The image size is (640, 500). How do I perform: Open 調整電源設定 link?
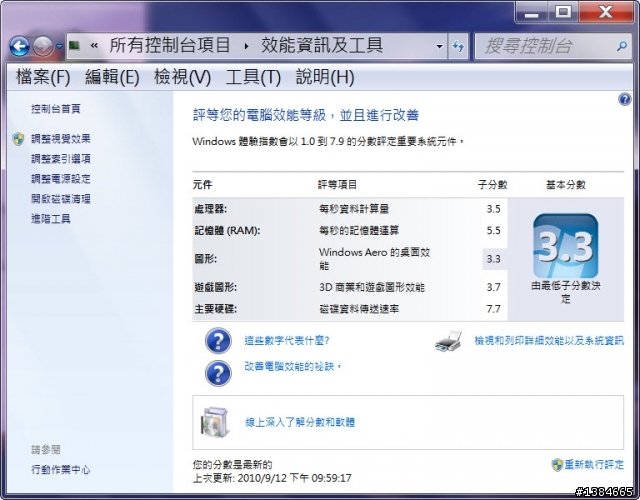click(x=61, y=179)
